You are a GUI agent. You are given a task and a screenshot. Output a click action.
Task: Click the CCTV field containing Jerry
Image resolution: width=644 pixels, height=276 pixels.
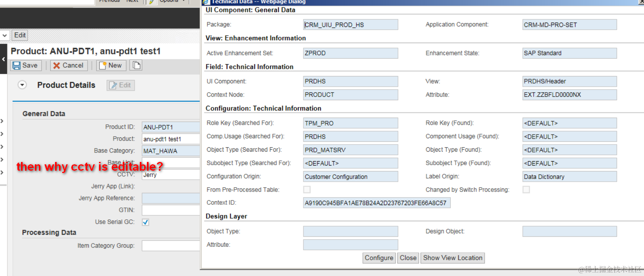[x=171, y=175]
